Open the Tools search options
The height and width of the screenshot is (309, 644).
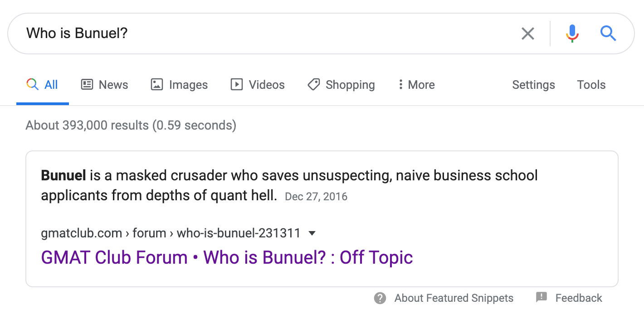591,85
